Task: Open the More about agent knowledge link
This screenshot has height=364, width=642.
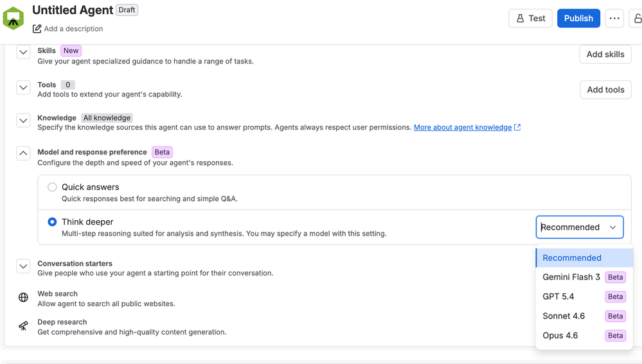Action: [463, 127]
